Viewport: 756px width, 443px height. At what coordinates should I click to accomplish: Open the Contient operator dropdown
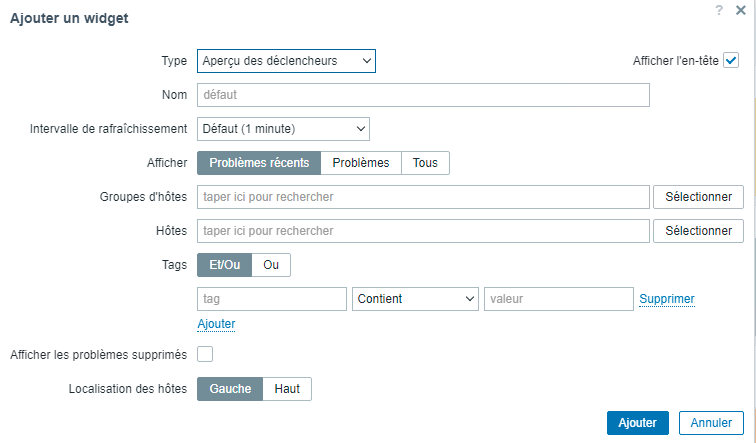click(x=415, y=299)
